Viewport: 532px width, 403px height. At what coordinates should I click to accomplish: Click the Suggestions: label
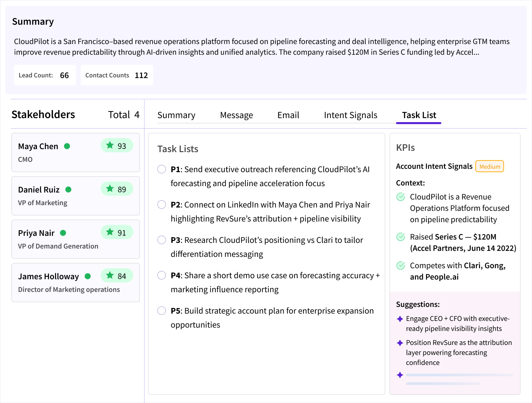click(x=418, y=304)
